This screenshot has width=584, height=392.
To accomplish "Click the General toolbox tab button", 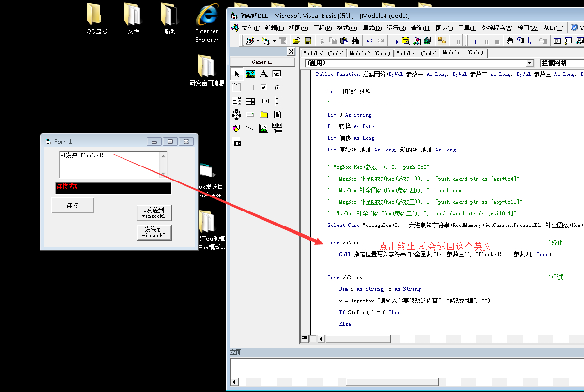I will (x=262, y=62).
